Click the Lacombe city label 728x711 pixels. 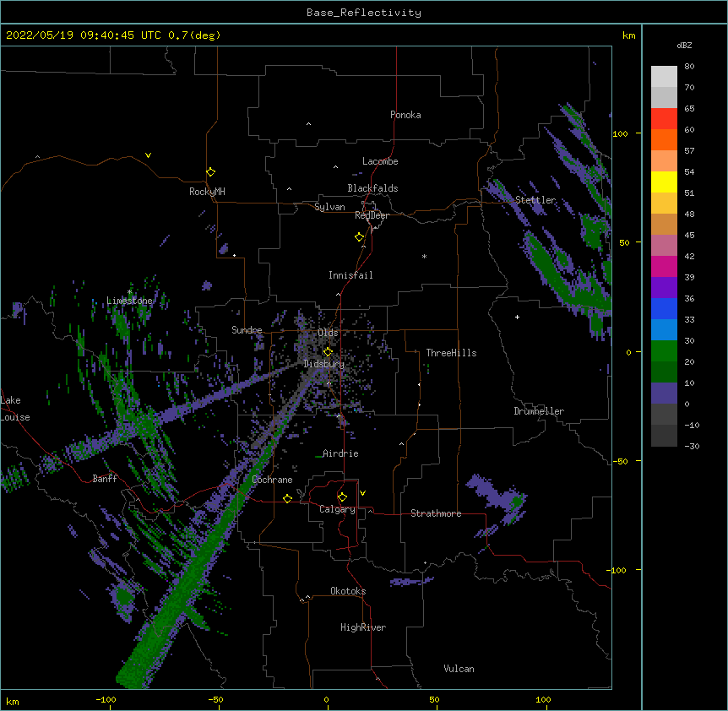tap(380, 161)
